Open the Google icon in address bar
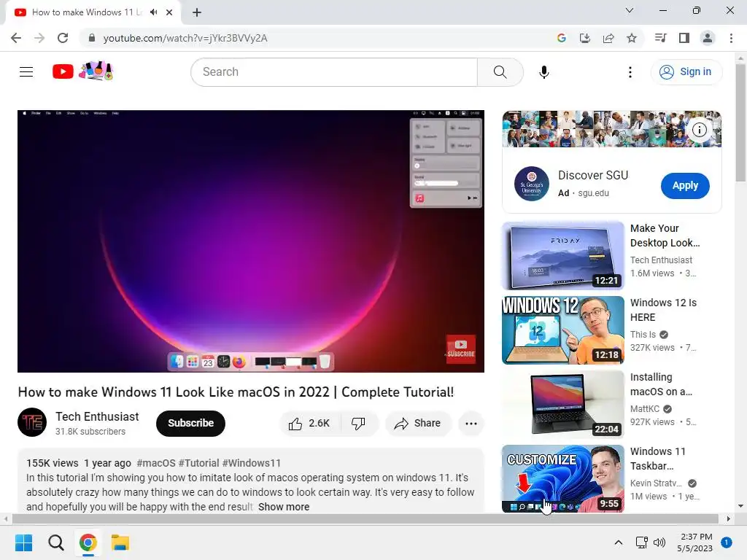The image size is (747, 560). pyautogui.click(x=562, y=38)
